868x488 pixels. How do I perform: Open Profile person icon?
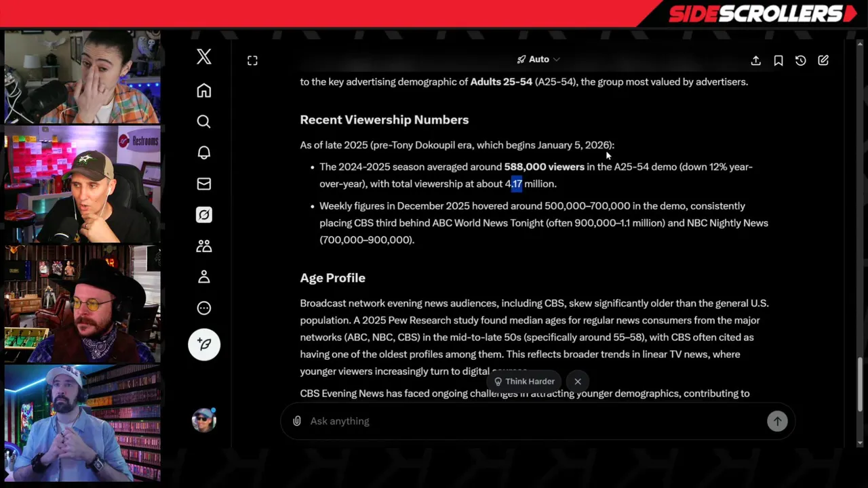coord(204,277)
